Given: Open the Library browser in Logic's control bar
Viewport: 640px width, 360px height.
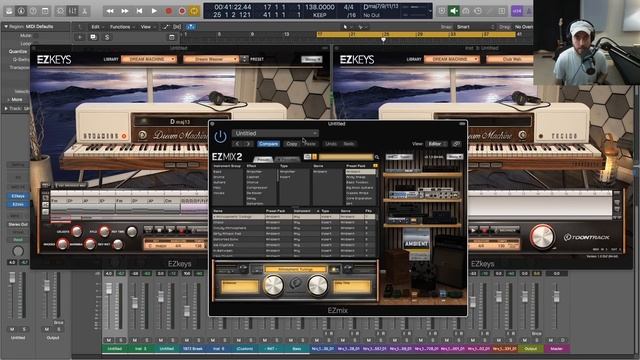Looking at the screenshot, I should [x=9, y=11].
